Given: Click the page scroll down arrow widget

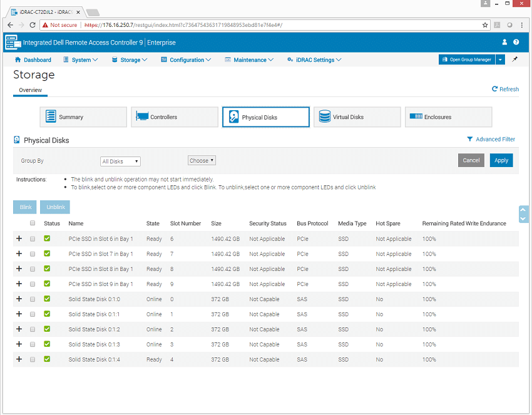Looking at the screenshot, I should [523, 219].
